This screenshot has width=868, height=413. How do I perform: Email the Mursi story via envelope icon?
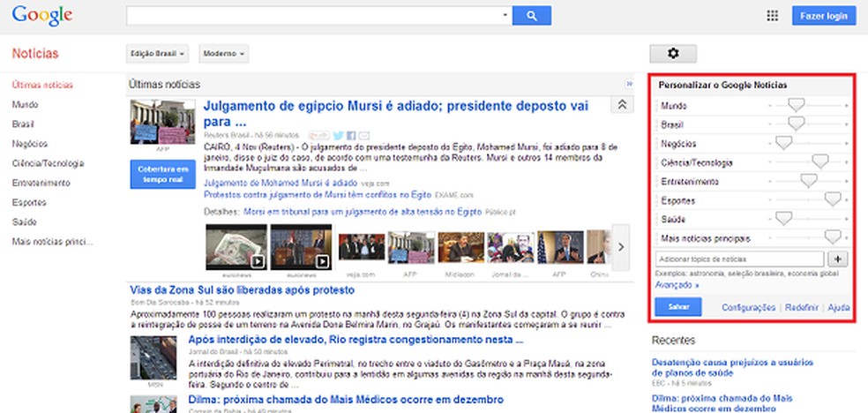(x=363, y=136)
